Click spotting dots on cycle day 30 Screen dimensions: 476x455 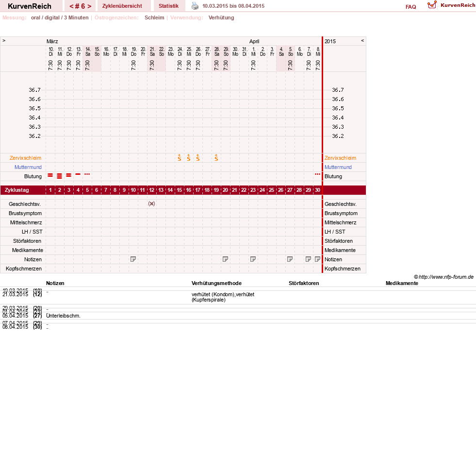[x=317, y=174]
